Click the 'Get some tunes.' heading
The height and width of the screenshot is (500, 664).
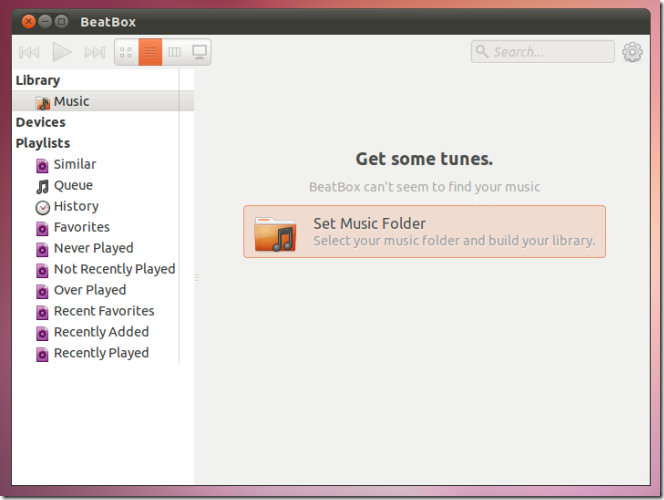click(x=424, y=159)
